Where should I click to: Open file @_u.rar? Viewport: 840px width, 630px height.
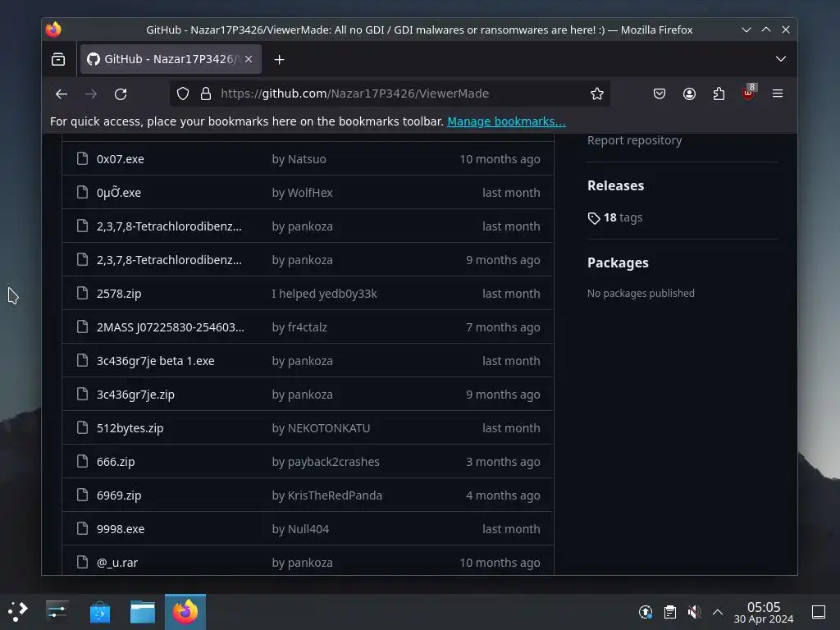click(x=117, y=563)
